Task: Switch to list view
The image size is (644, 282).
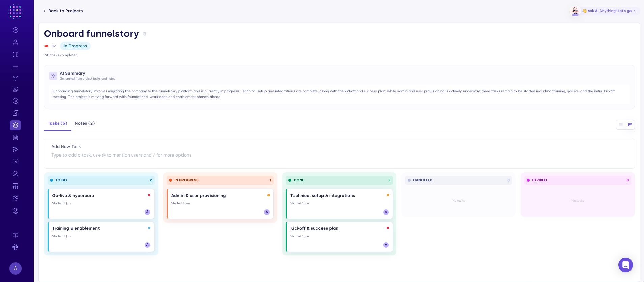Action: click(x=621, y=125)
